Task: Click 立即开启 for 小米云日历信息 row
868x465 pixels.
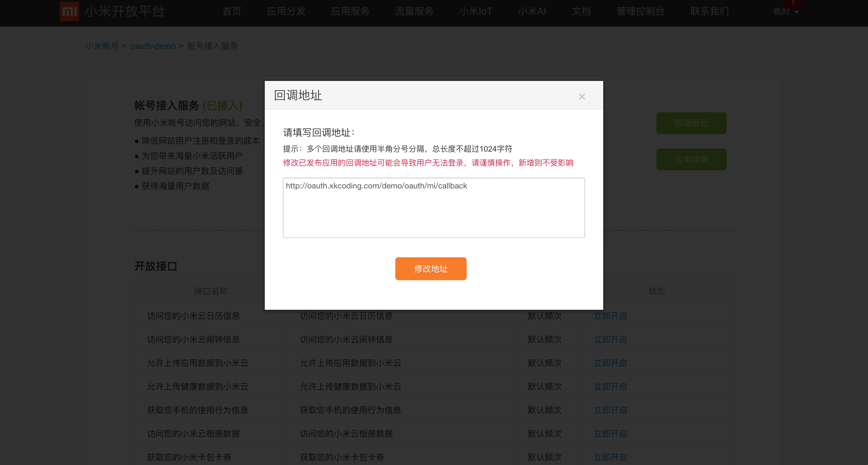Action: coord(610,316)
